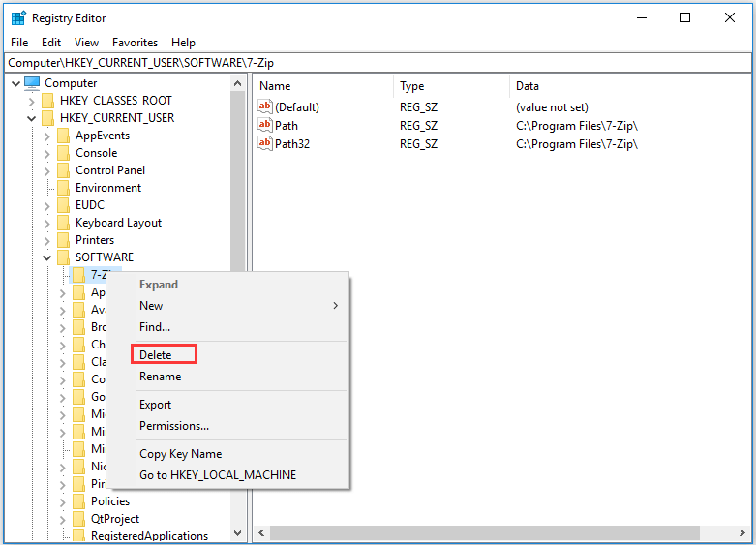Expand the EUDC key

coord(46,205)
